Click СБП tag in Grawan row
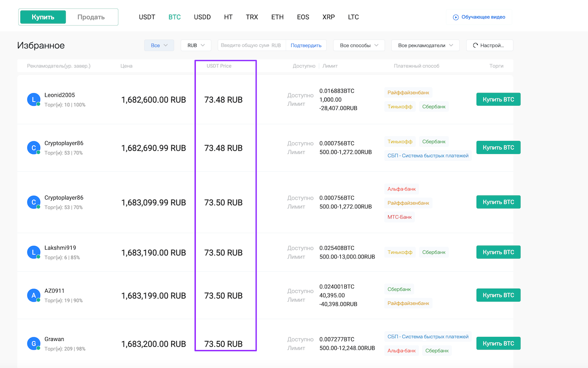588x368 pixels. tap(428, 337)
